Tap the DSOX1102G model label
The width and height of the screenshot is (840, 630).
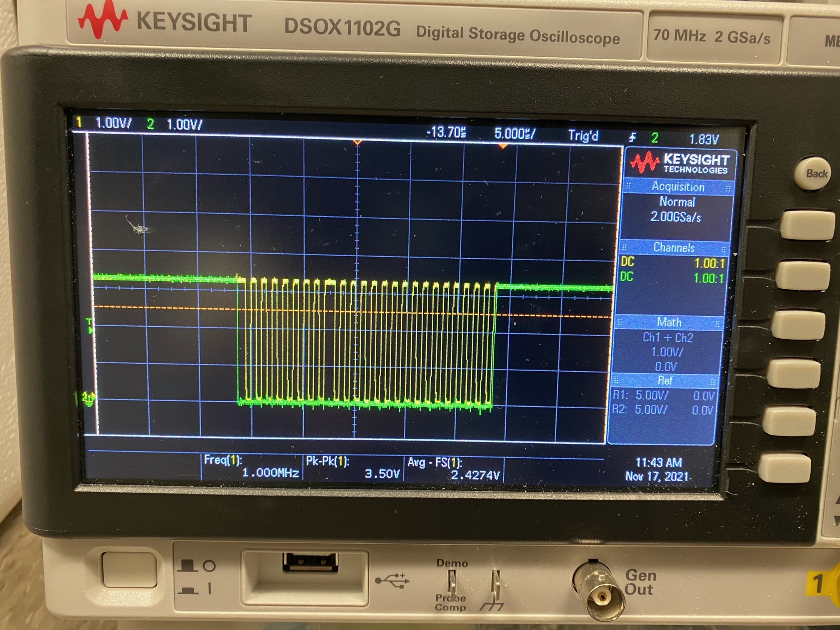[342, 27]
